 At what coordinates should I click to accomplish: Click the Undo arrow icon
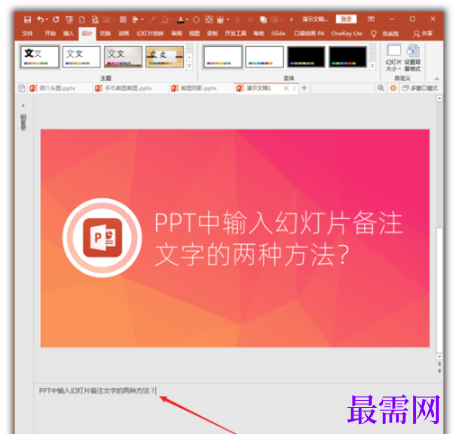(41, 19)
